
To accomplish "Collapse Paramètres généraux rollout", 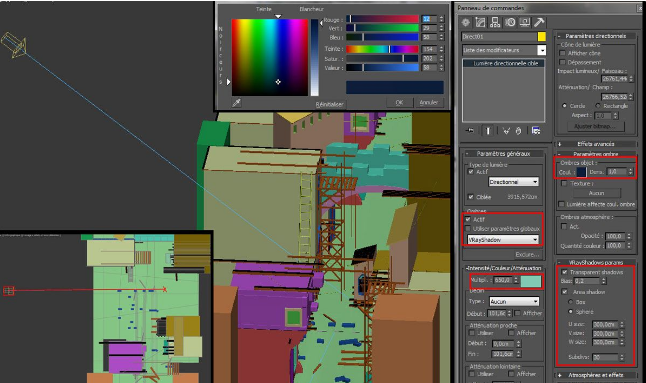I will (503, 154).
